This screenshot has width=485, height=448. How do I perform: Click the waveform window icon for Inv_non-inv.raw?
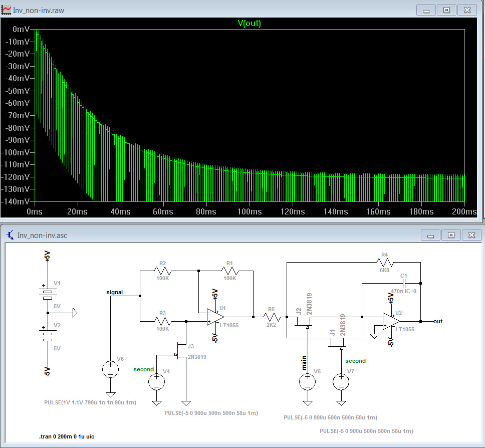pos(7,10)
